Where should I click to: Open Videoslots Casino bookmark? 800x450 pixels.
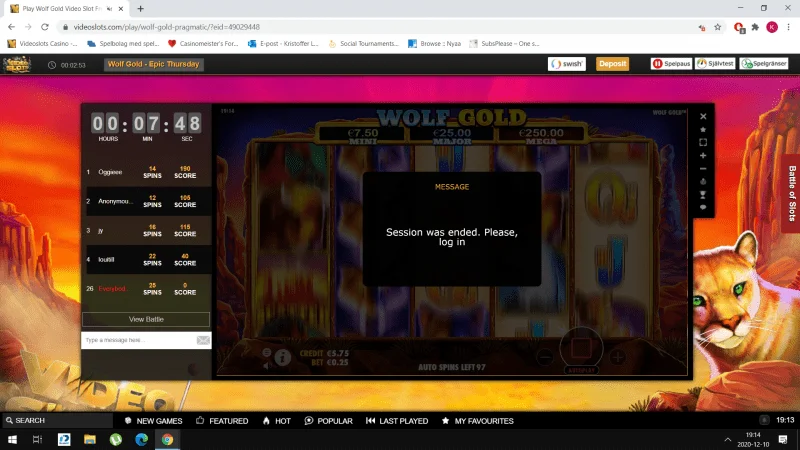[42, 43]
